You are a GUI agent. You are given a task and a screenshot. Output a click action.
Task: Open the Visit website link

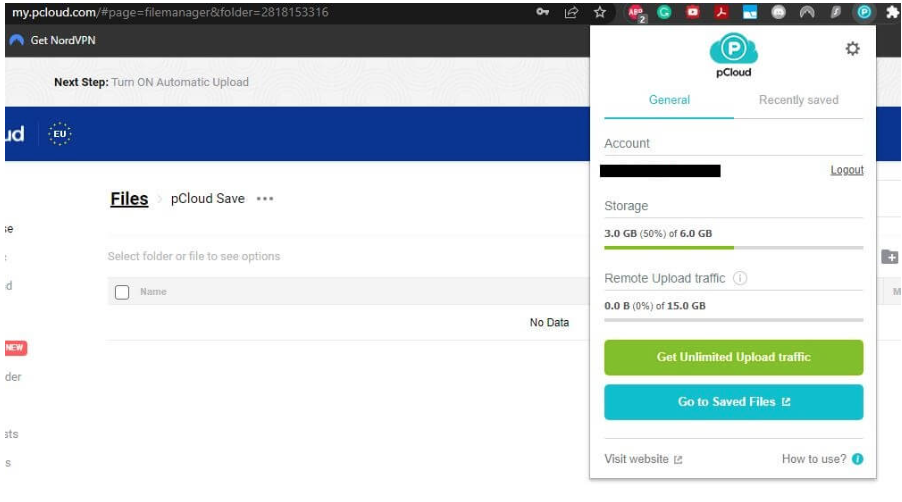[x=643, y=459]
